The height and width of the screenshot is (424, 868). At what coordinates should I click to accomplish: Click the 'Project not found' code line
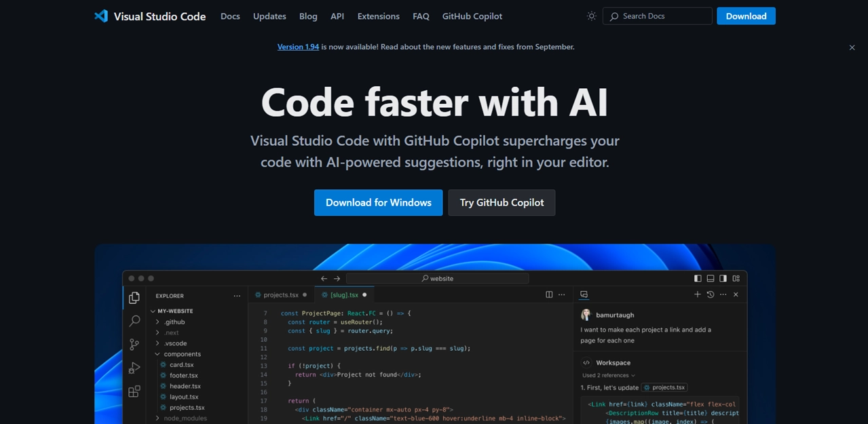pyautogui.click(x=358, y=374)
